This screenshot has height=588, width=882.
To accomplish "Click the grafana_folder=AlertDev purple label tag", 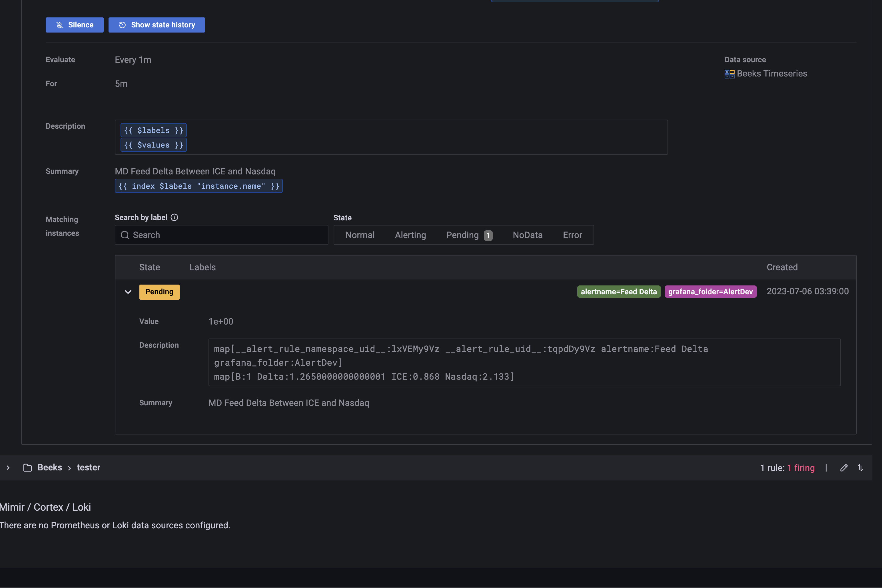I will pos(710,292).
